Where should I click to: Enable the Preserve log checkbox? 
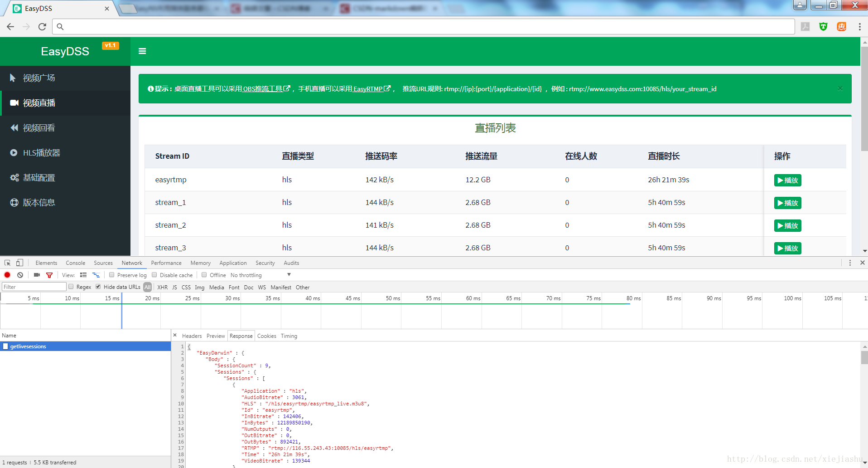[112, 275]
